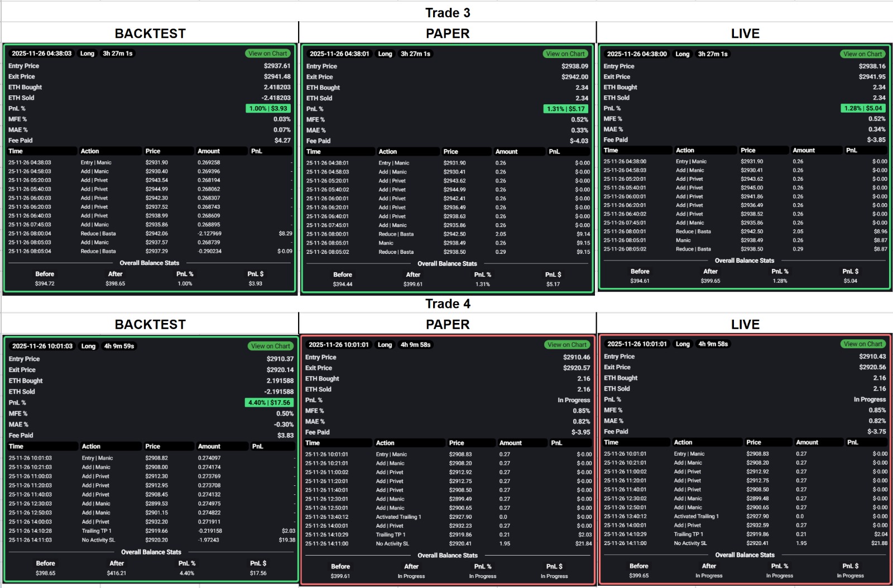893x588 pixels.
Task: Switch to the PAPER header under Trade 4
Action: pyautogui.click(x=446, y=324)
